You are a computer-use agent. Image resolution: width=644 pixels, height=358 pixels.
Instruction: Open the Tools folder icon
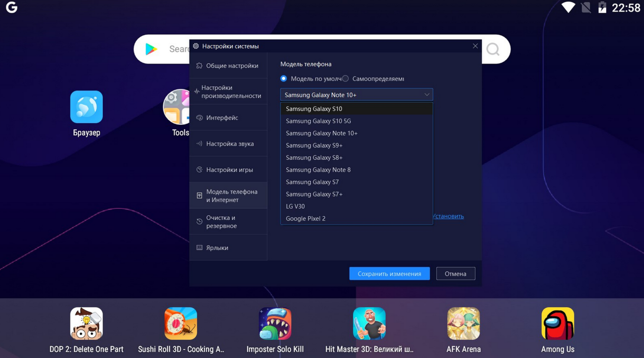coord(176,107)
